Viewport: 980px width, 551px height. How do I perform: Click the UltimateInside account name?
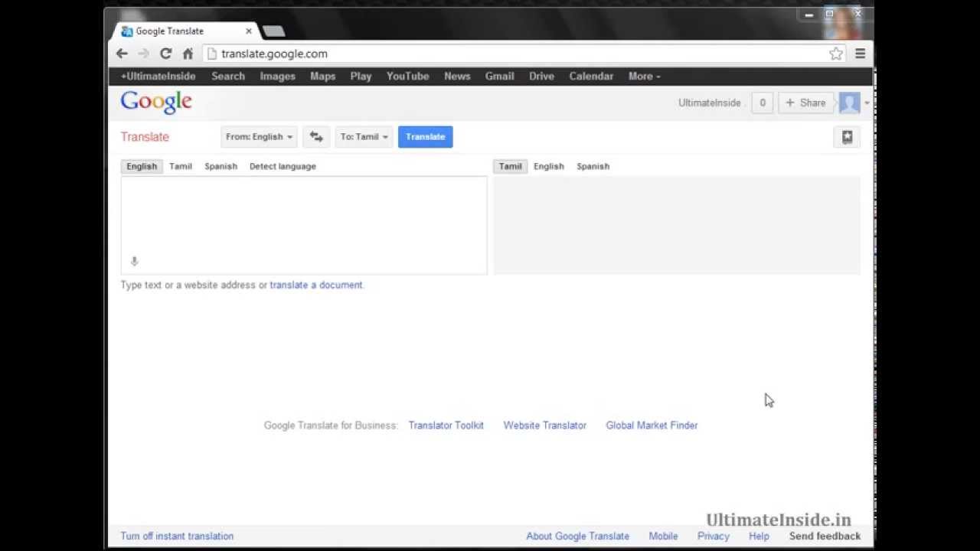(709, 103)
